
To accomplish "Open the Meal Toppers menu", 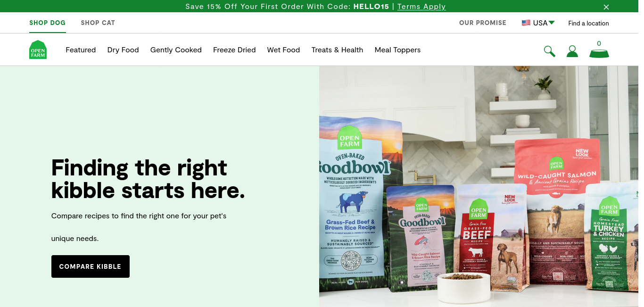I will coord(397,50).
